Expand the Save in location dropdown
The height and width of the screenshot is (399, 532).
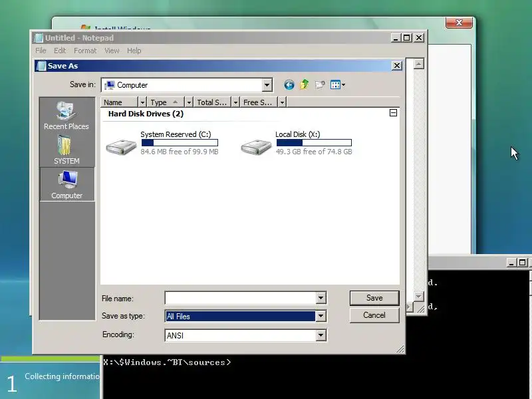[267, 85]
